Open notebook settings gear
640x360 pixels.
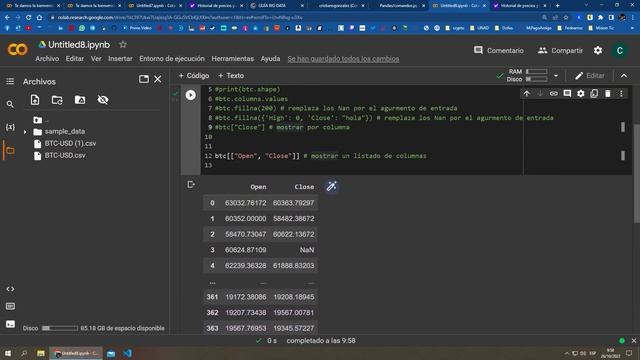(x=598, y=50)
